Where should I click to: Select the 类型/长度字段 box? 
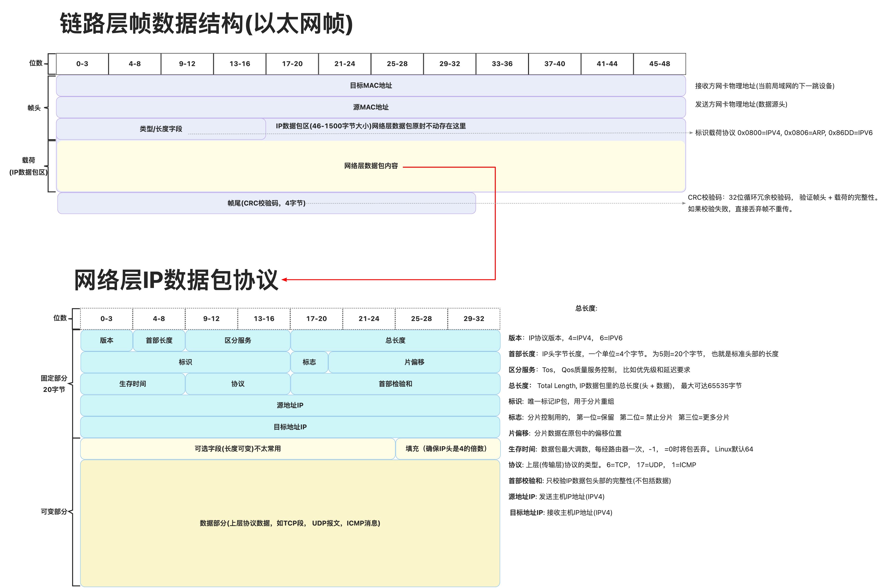coord(161,129)
